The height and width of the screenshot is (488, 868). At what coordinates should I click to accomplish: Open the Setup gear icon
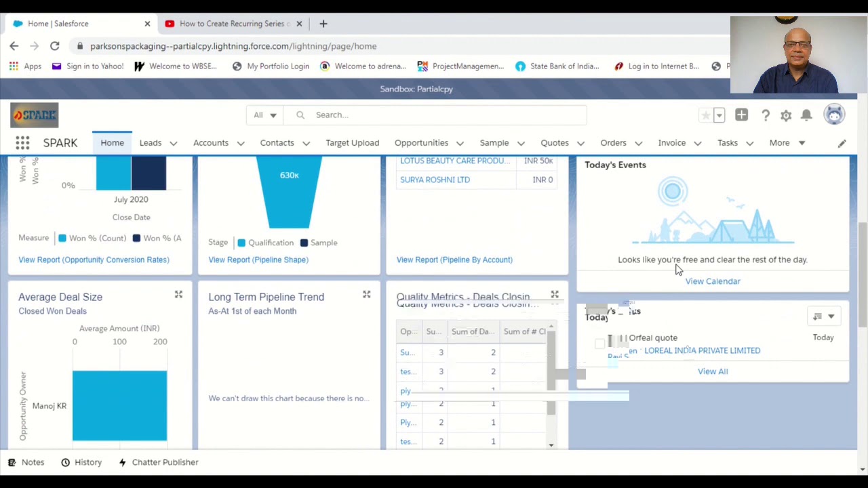coord(786,115)
